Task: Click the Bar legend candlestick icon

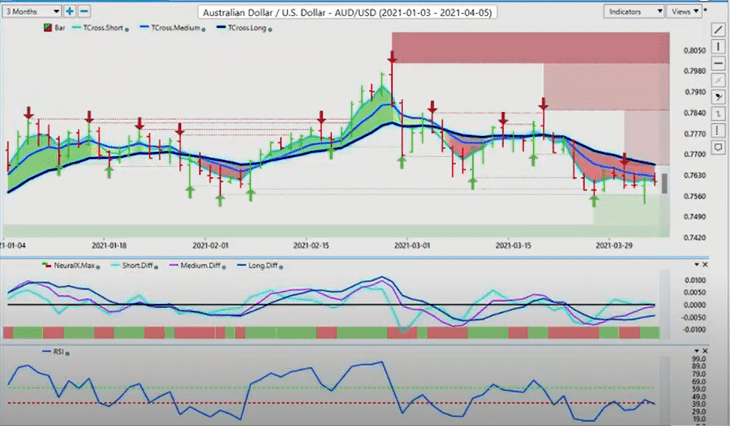Action: pos(47,28)
